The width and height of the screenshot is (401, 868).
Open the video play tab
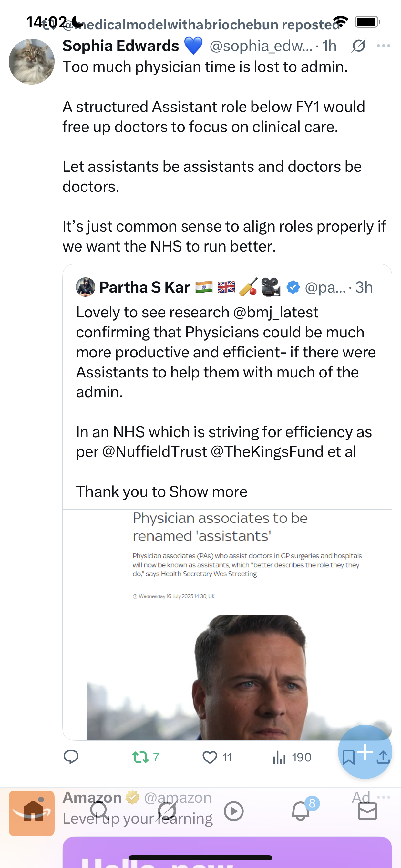click(233, 811)
